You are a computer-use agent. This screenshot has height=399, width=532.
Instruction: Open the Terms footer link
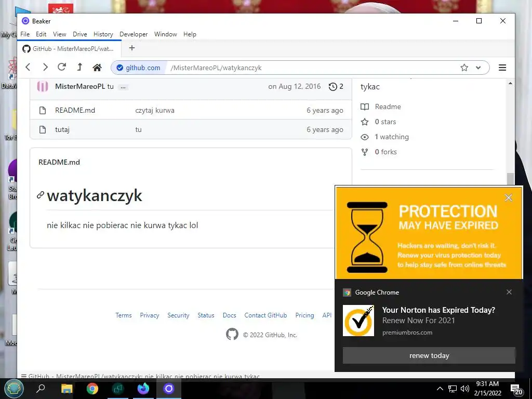(x=124, y=315)
